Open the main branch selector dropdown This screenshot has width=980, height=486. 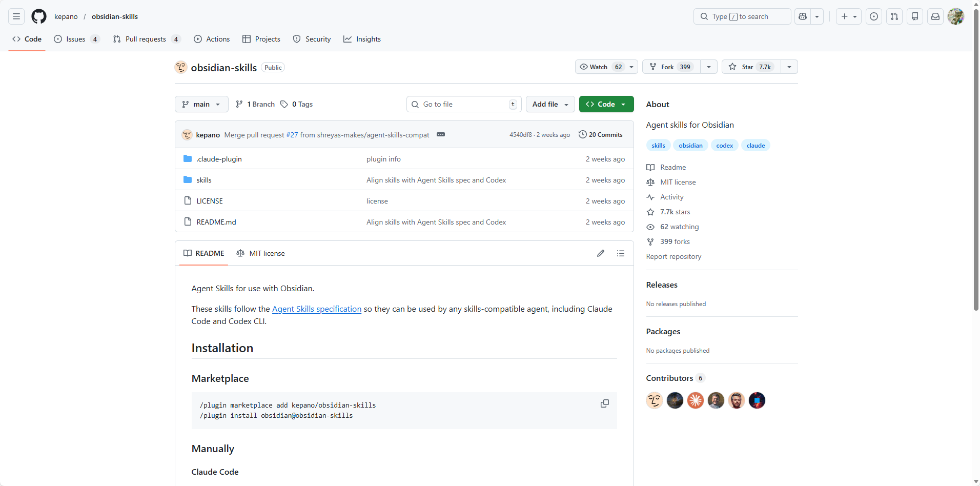coord(201,104)
